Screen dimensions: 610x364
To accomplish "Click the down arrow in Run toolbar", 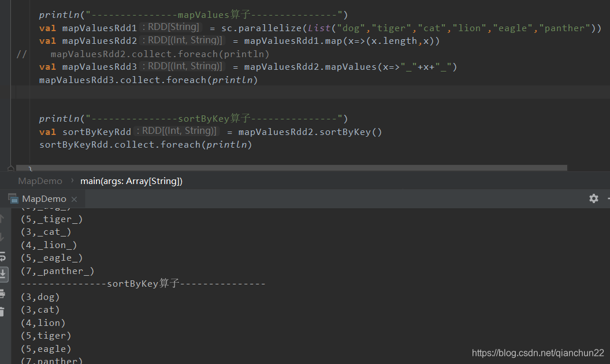I will coord(2,237).
